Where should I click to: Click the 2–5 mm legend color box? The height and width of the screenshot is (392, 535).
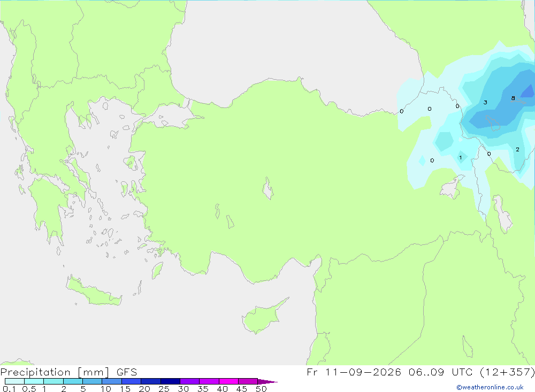(x=73, y=381)
